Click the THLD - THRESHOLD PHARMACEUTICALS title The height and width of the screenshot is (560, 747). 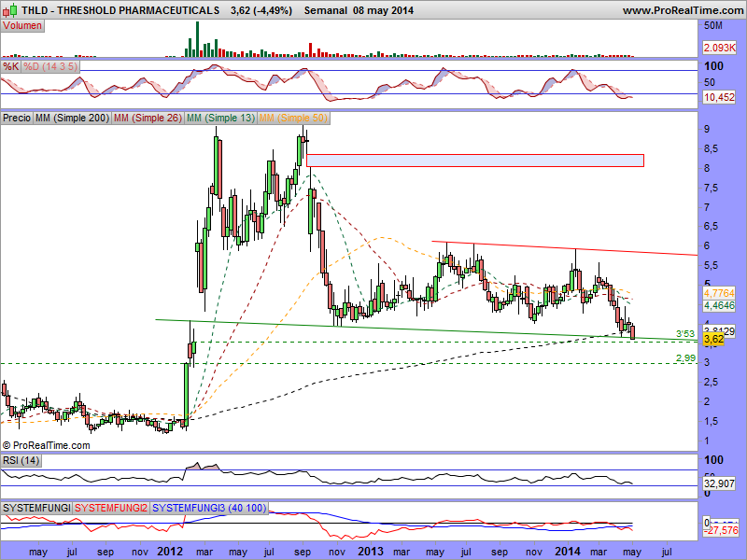[120, 10]
